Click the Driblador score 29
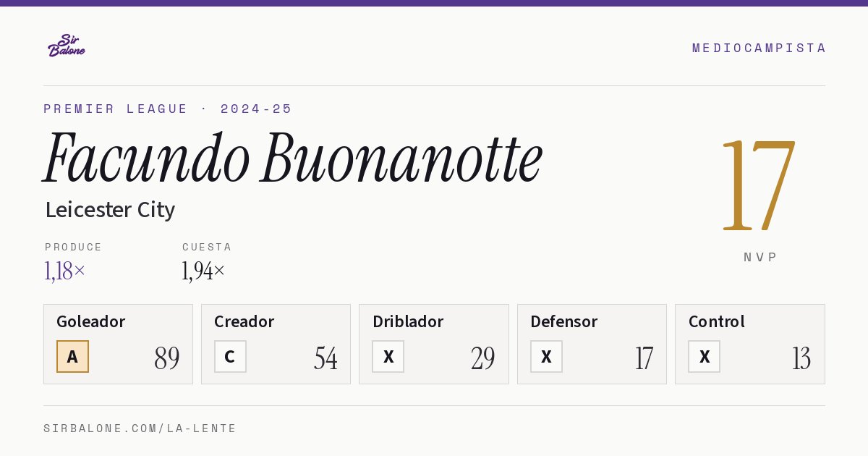This screenshot has height=456, width=868. click(483, 358)
